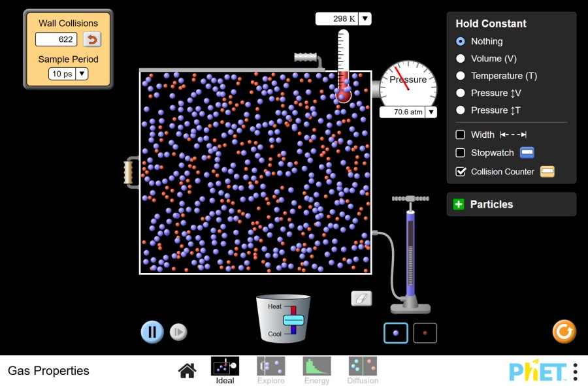Hold Temperature (T) constant

[x=460, y=76]
